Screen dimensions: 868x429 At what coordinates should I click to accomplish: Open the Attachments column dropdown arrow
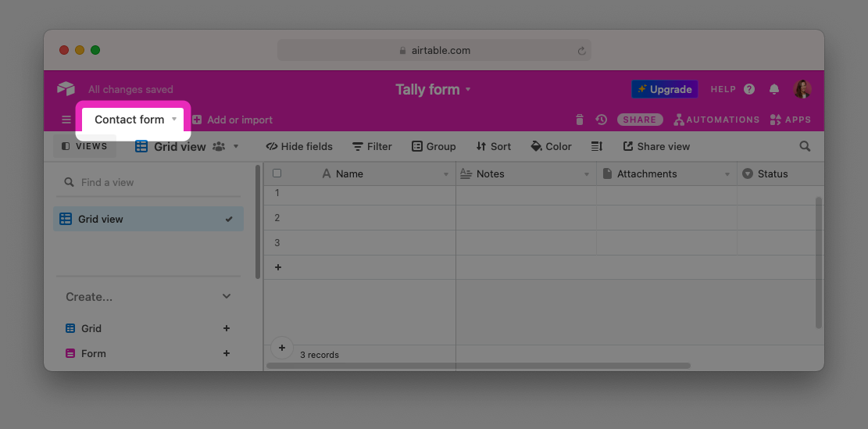point(727,174)
